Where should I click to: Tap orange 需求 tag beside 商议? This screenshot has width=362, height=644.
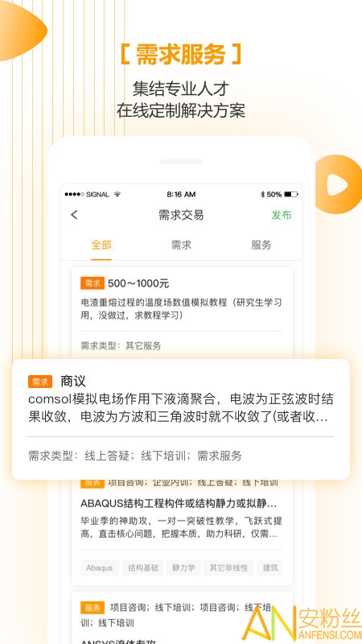pos(39,382)
